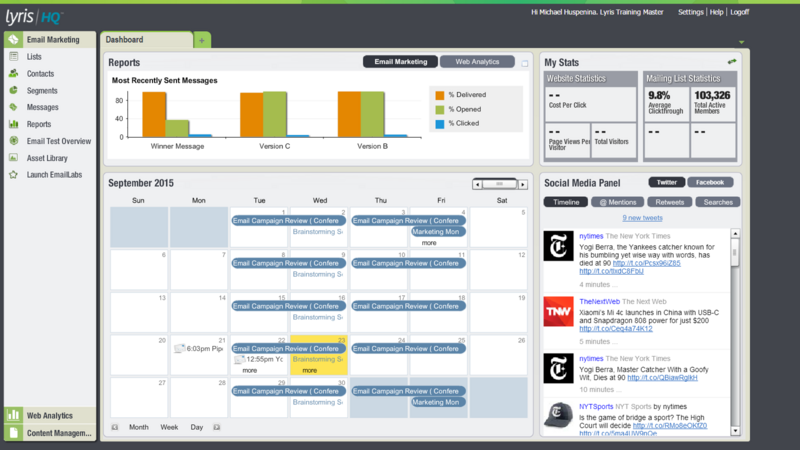Viewport: 800px width, 450px height.
Task: Click the small green arrow above My Stats
Action: coord(741,42)
